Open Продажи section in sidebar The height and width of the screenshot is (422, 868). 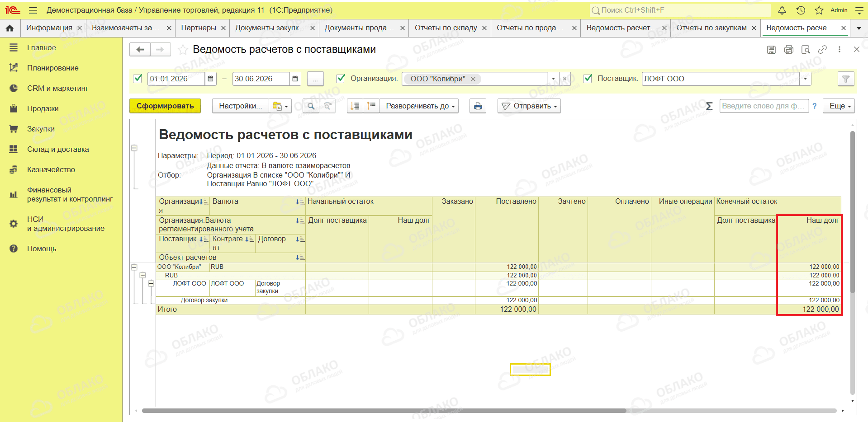click(x=43, y=109)
